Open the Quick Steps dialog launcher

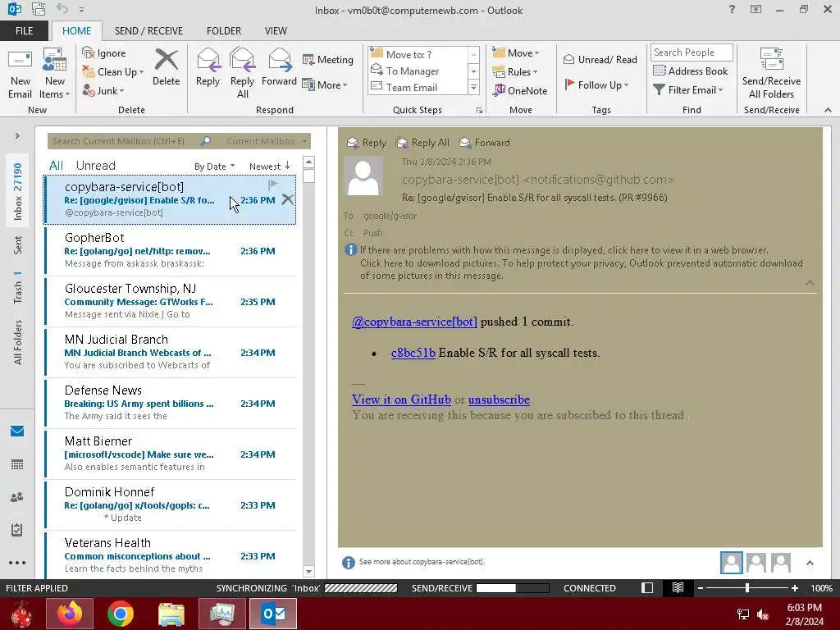click(x=479, y=111)
